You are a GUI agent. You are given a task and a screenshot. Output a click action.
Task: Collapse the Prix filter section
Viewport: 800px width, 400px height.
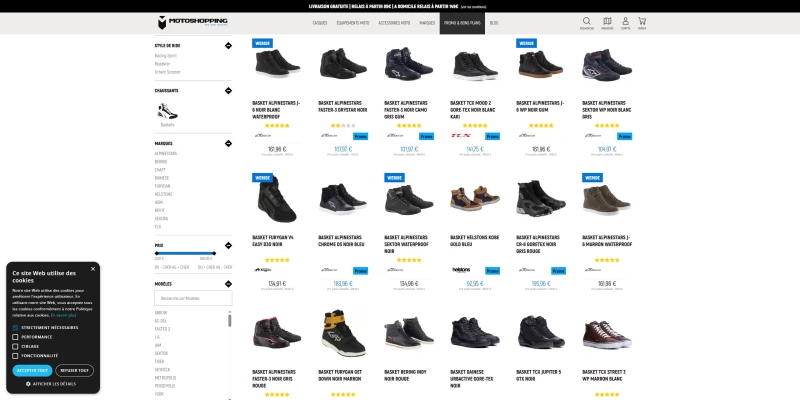pos(228,245)
